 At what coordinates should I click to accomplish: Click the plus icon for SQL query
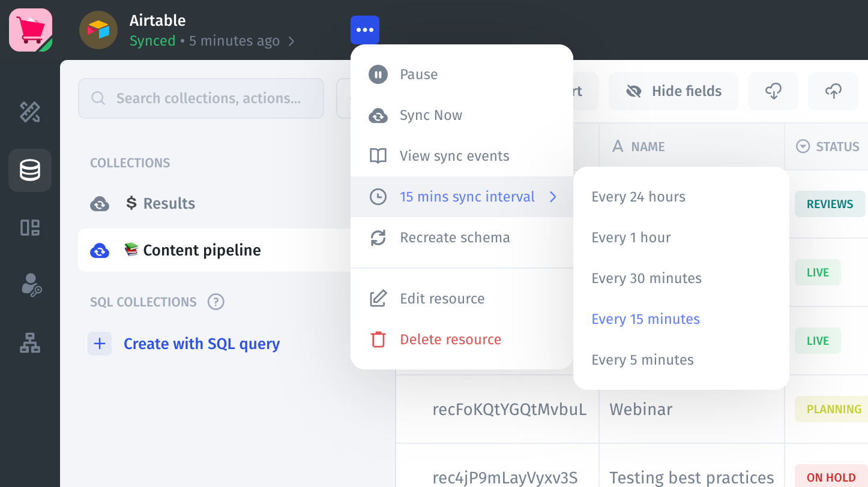pyautogui.click(x=100, y=344)
